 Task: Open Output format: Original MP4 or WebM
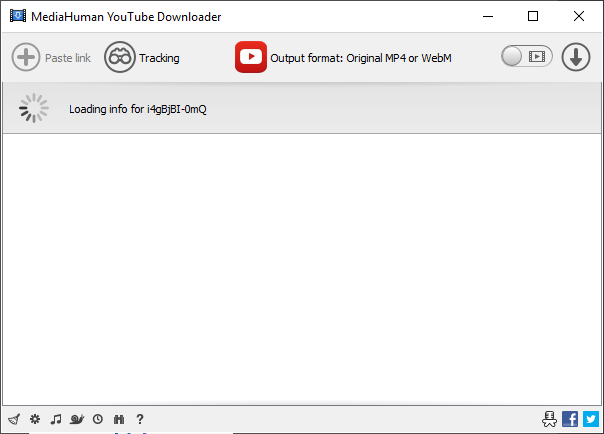(x=361, y=58)
